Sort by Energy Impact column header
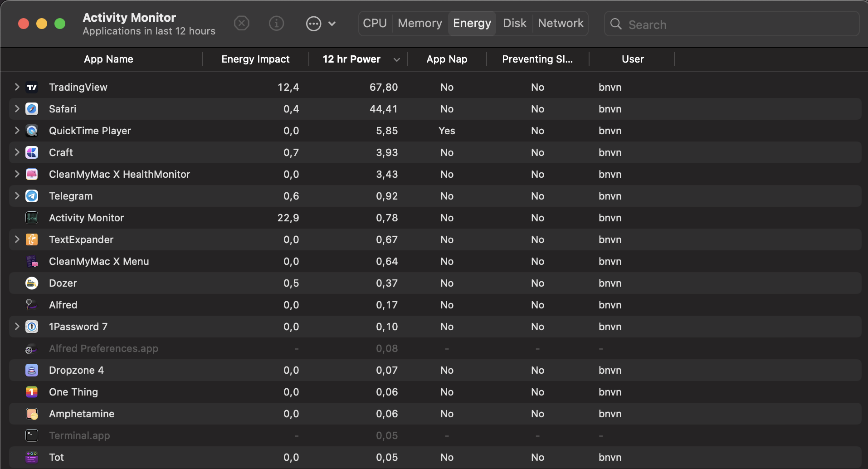Screen dimensions: 868x469 255,59
